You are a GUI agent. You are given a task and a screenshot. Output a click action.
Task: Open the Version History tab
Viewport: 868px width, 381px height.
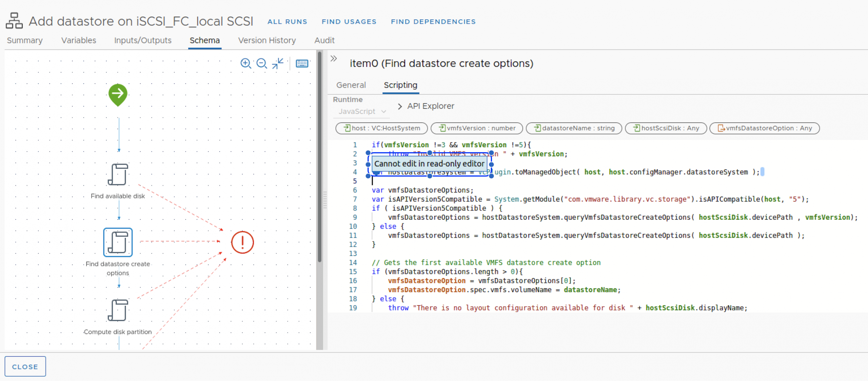click(267, 40)
